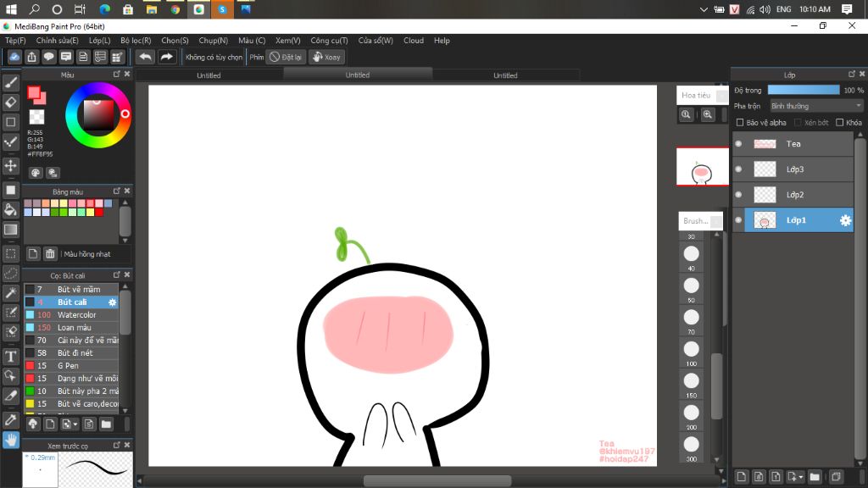
Task: Click the Redo arrow
Action: point(166,57)
